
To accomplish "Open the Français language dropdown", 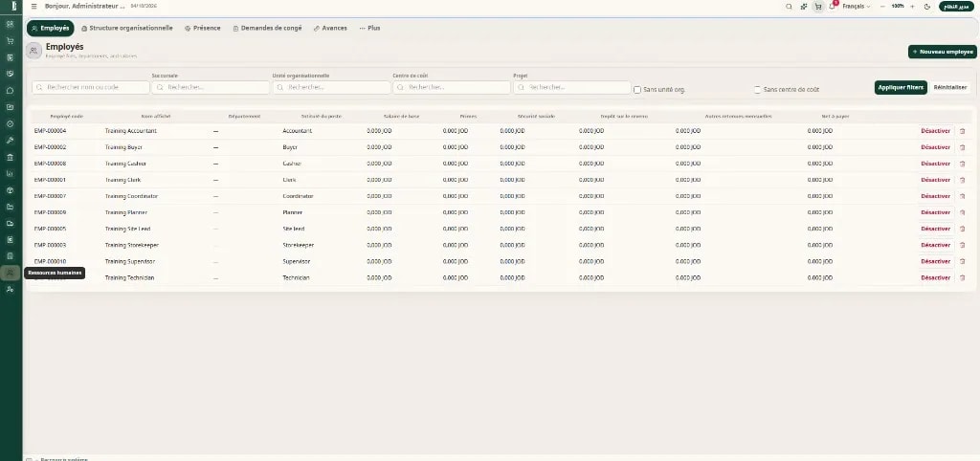I will (x=857, y=7).
